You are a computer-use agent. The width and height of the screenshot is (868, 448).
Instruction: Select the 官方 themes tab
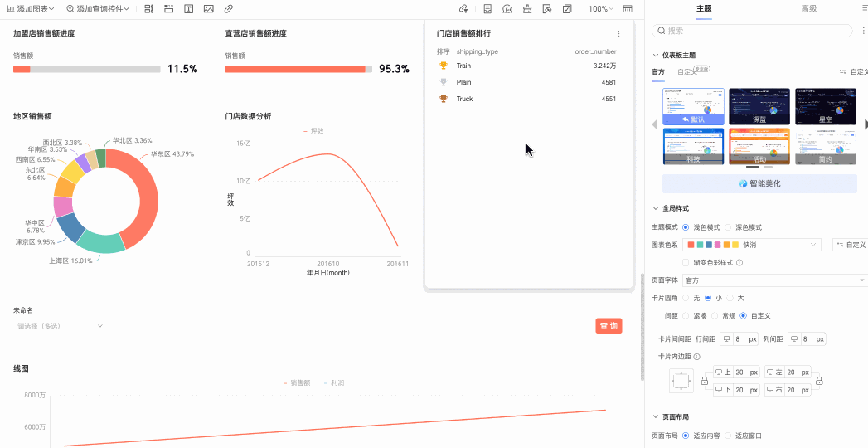658,72
